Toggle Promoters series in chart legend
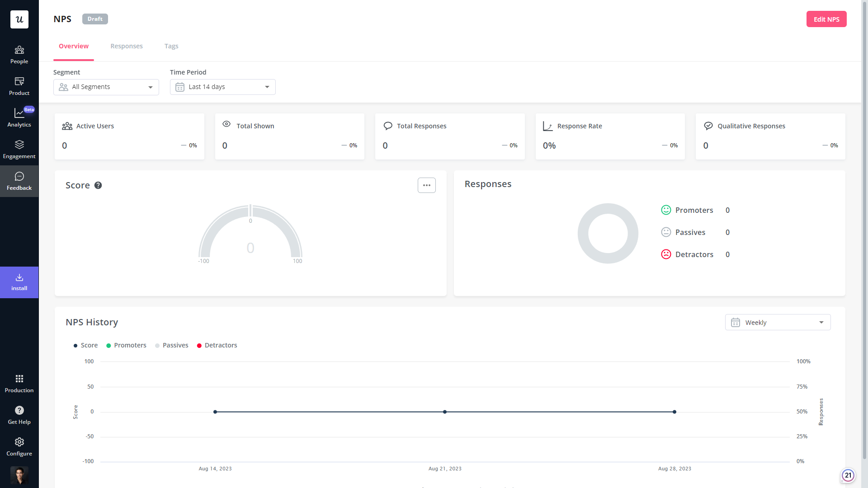Viewport: 868px width, 488px height. click(x=126, y=345)
